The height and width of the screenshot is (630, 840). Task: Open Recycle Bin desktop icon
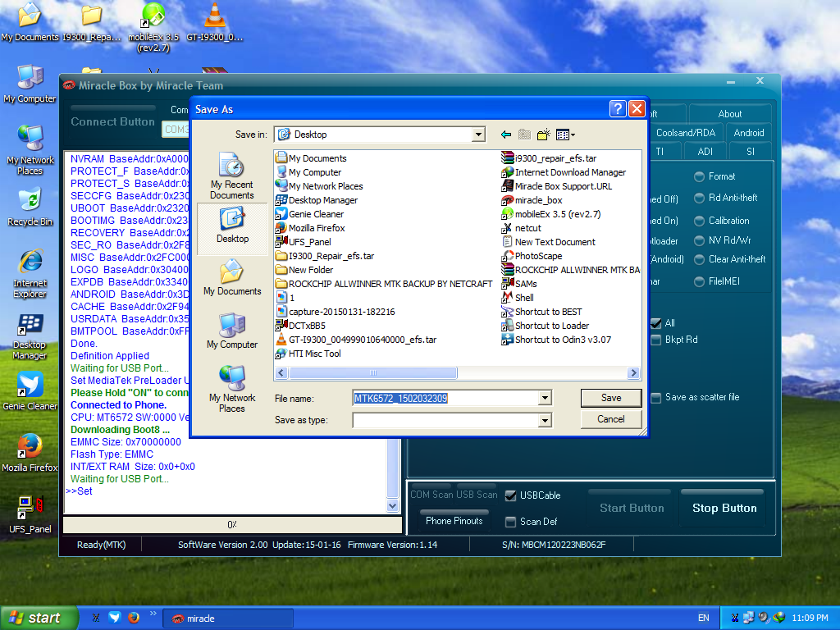coord(30,207)
